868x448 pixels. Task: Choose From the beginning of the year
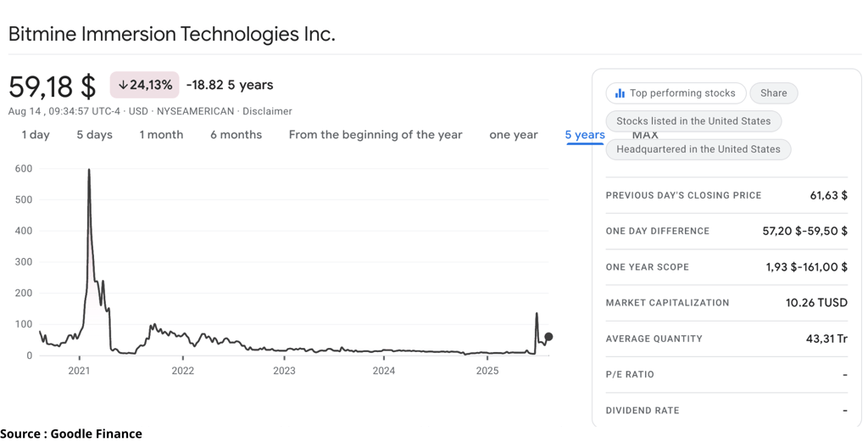click(x=376, y=135)
